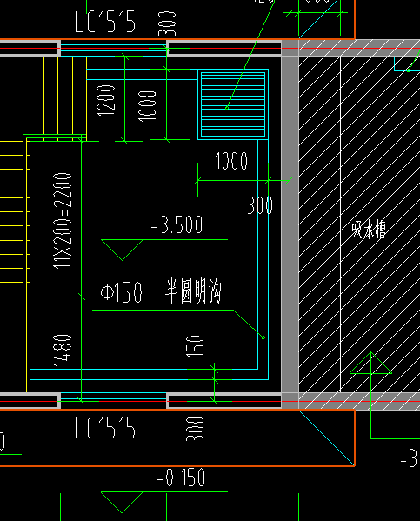Select the bottom LC1515 window label
Screen dimensions: 420x521
click(x=105, y=428)
